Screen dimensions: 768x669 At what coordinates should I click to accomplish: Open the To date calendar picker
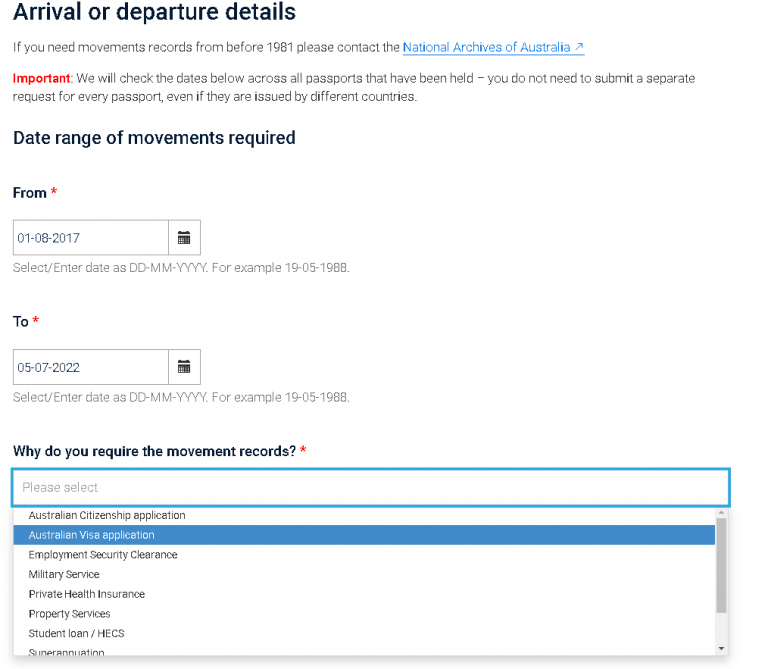[x=184, y=367]
